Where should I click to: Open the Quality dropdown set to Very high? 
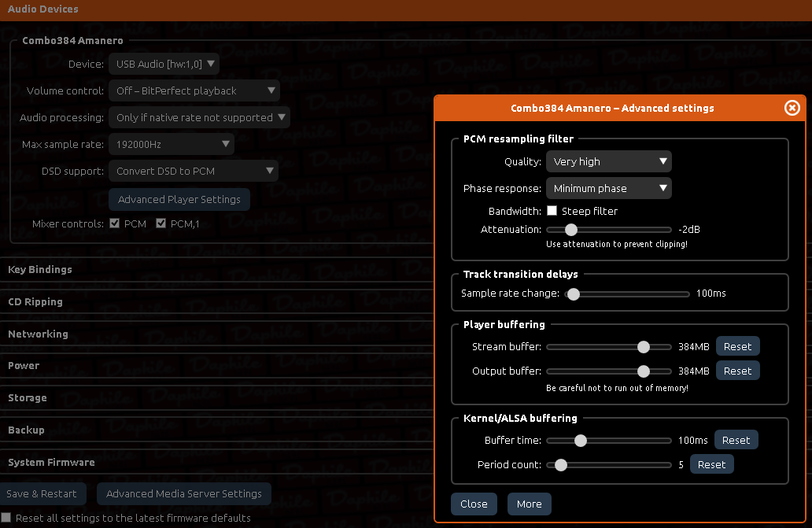pyautogui.click(x=608, y=162)
